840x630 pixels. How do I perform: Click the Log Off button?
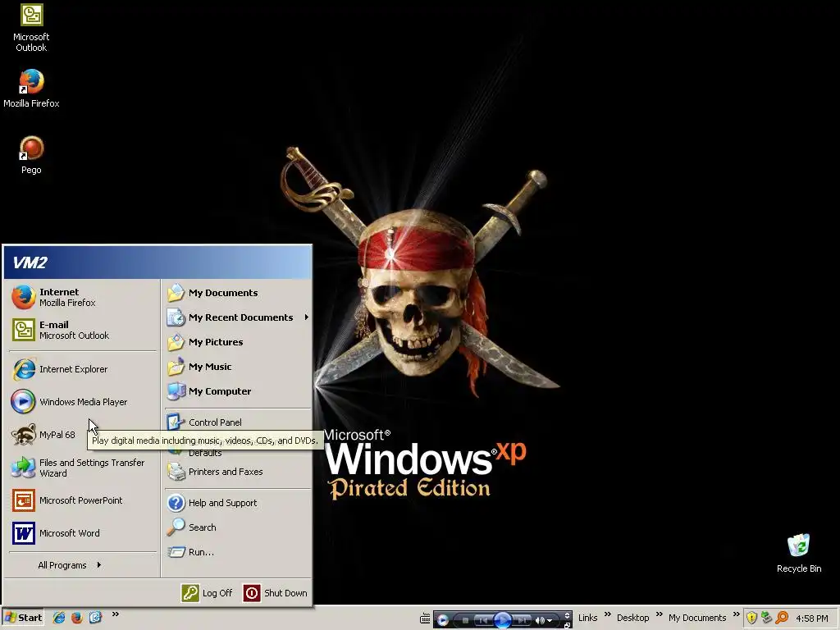[207, 593]
